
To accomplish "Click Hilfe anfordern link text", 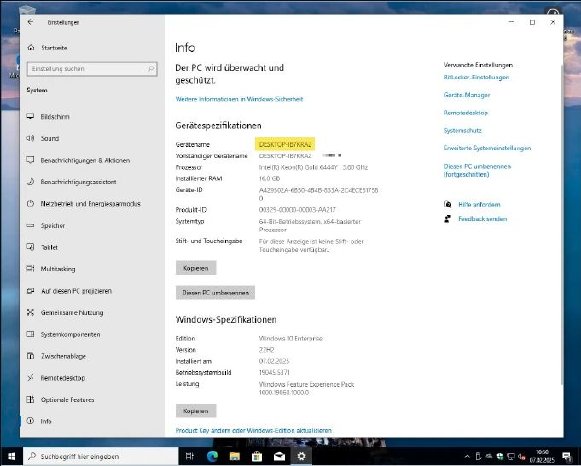I will pos(479,204).
